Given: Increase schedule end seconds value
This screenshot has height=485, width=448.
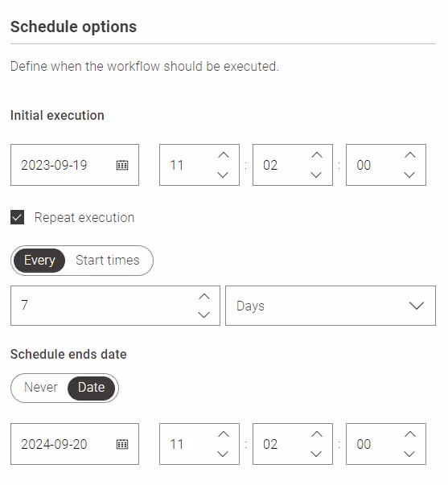Looking at the screenshot, I should (x=409, y=434).
